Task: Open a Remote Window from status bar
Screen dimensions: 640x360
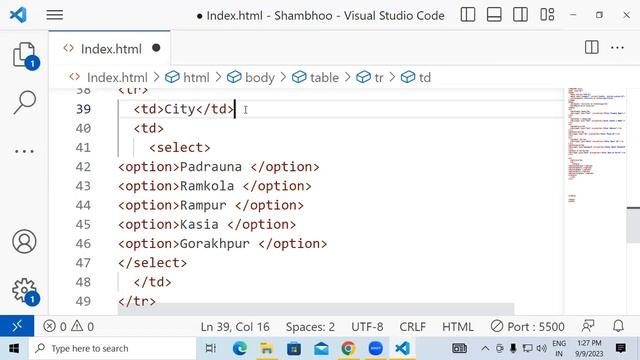Action: [x=17, y=326]
